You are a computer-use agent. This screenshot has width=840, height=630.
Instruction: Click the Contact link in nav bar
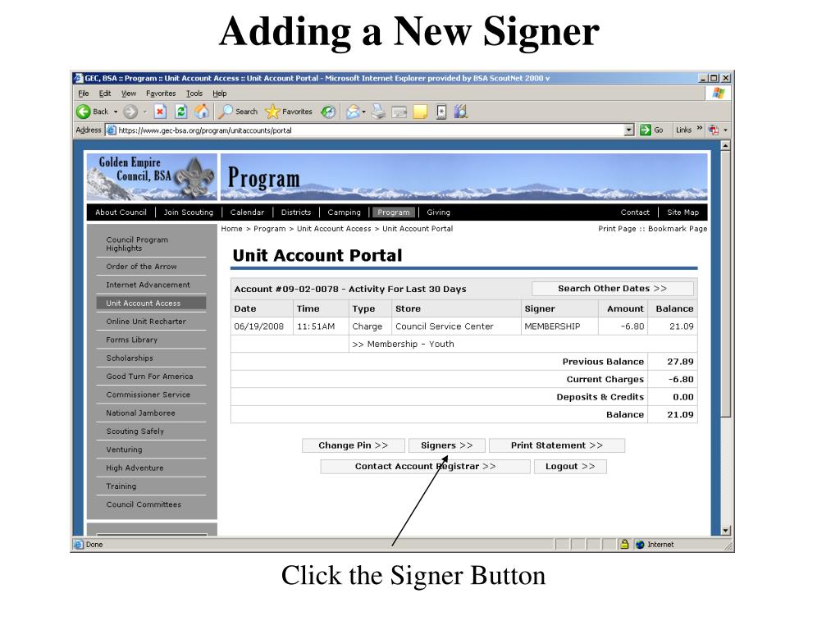point(635,212)
